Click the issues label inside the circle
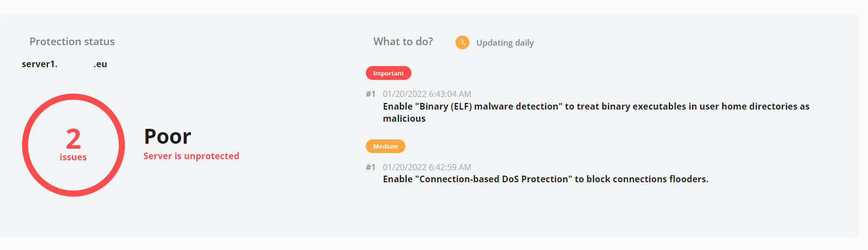 pyautogui.click(x=73, y=157)
